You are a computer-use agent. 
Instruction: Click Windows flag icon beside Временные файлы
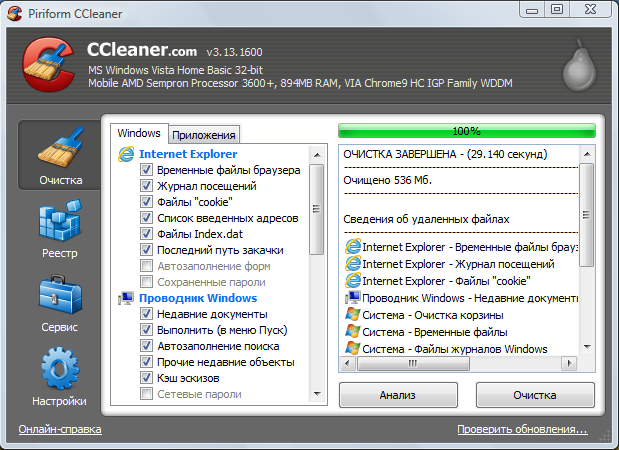[353, 332]
